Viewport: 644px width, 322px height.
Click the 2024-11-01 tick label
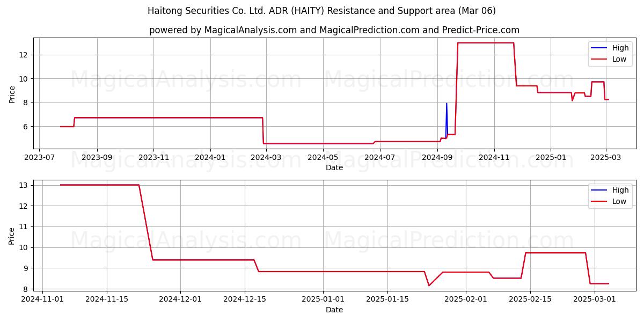pyautogui.click(x=42, y=300)
